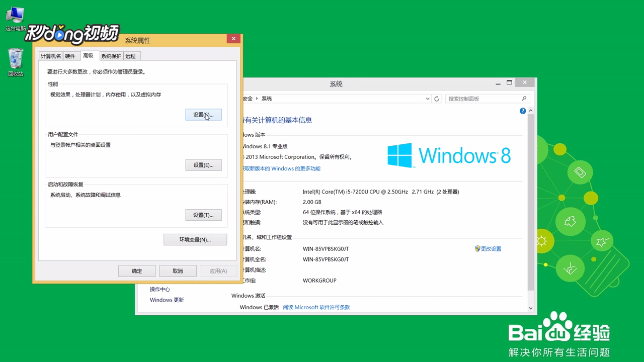Screen dimensions: 644x362
Task: Open startup and recovery 设置(T) button
Action: coord(203,215)
